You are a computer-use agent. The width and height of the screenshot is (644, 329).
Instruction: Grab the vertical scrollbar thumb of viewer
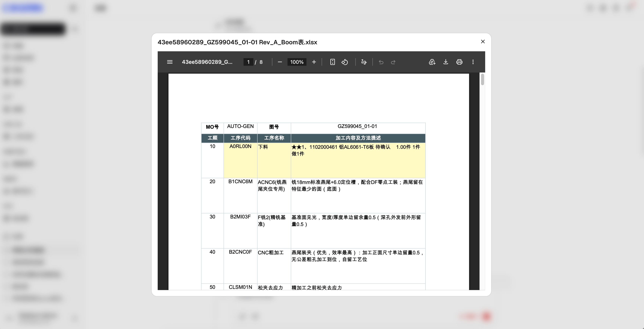(x=482, y=79)
